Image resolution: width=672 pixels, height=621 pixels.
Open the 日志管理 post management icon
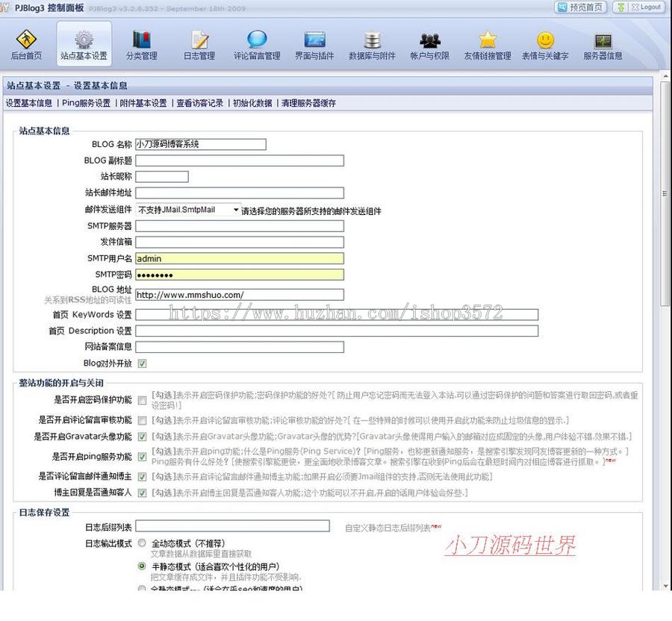(x=199, y=43)
